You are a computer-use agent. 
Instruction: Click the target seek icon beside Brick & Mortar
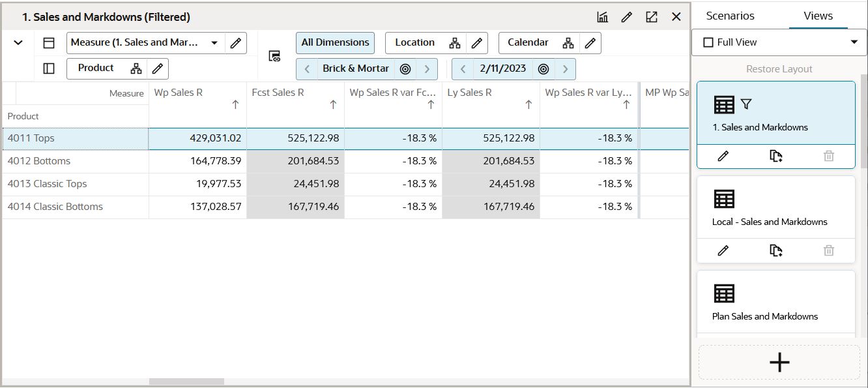pos(405,68)
